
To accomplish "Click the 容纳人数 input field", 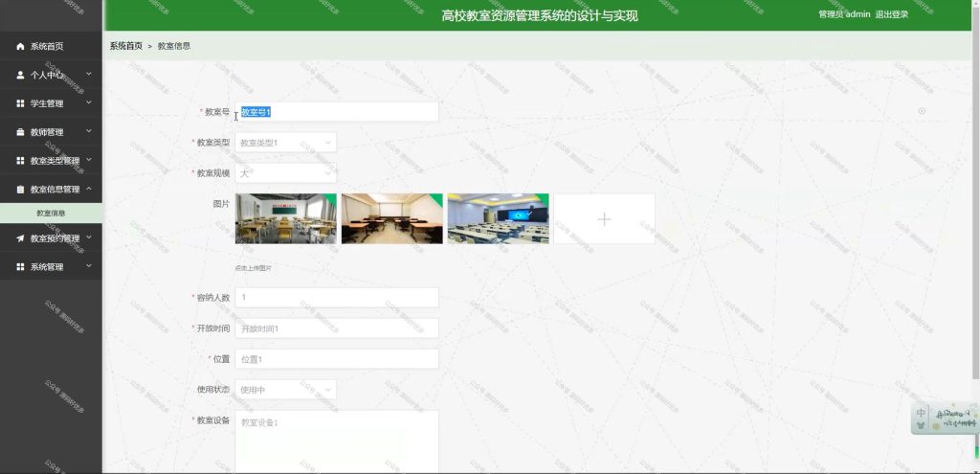I will coord(337,298).
